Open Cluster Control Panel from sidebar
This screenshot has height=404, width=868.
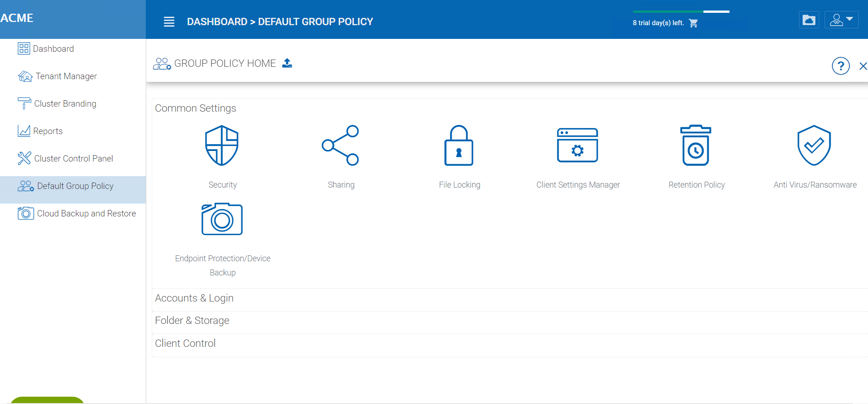click(73, 158)
